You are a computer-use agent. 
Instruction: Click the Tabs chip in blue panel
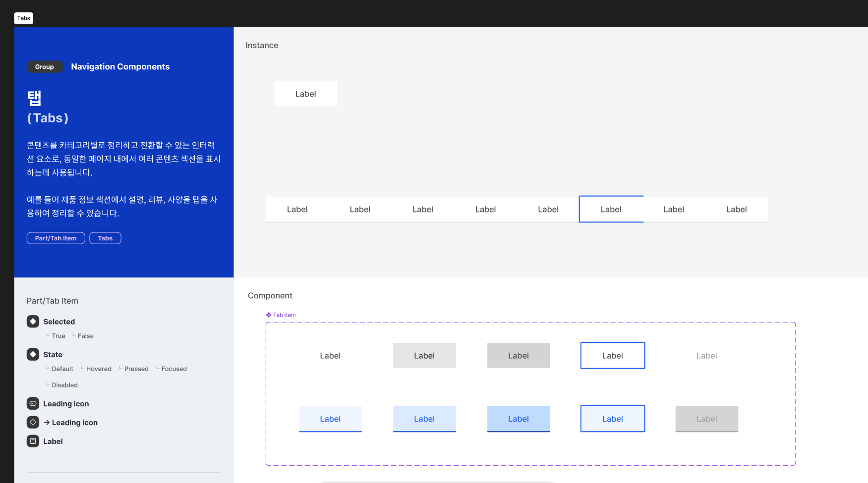coord(105,238)
